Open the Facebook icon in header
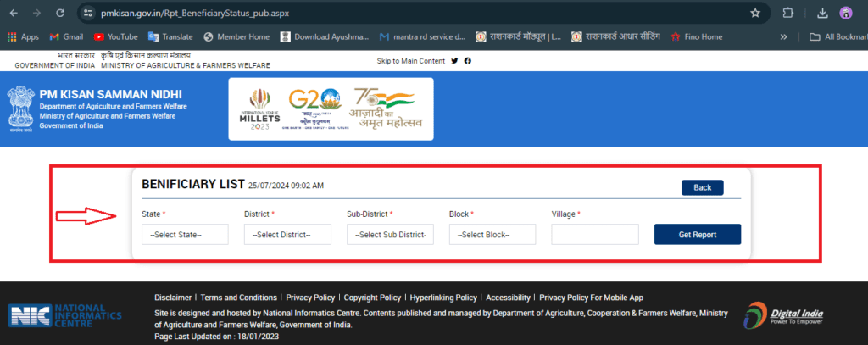 tap(468, 61)
